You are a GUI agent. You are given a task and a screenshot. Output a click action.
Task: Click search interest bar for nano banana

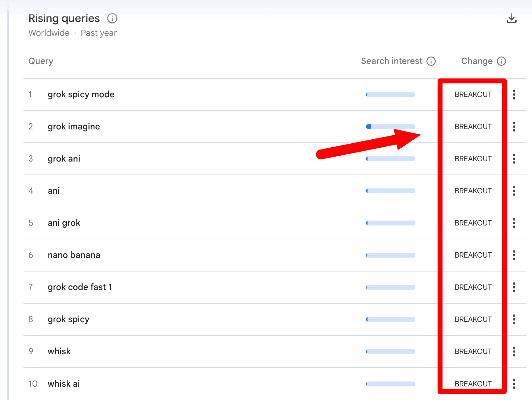pyautogui.click(x=391, y=255)
